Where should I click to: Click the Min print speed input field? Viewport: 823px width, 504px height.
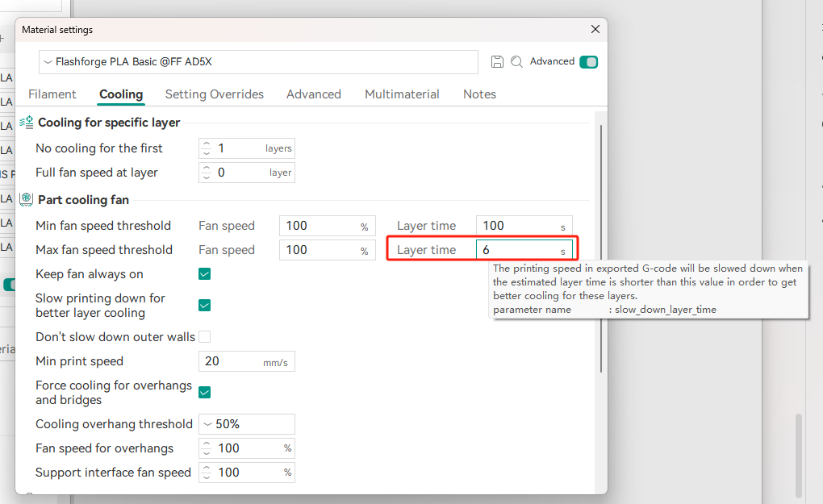pos(247,361)
